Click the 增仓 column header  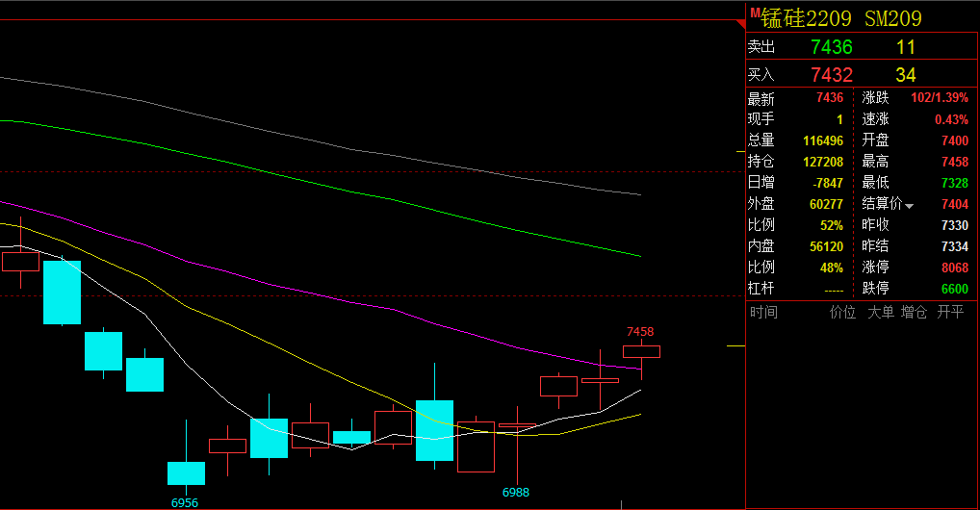pyautogui.click(x=914, y=312)
